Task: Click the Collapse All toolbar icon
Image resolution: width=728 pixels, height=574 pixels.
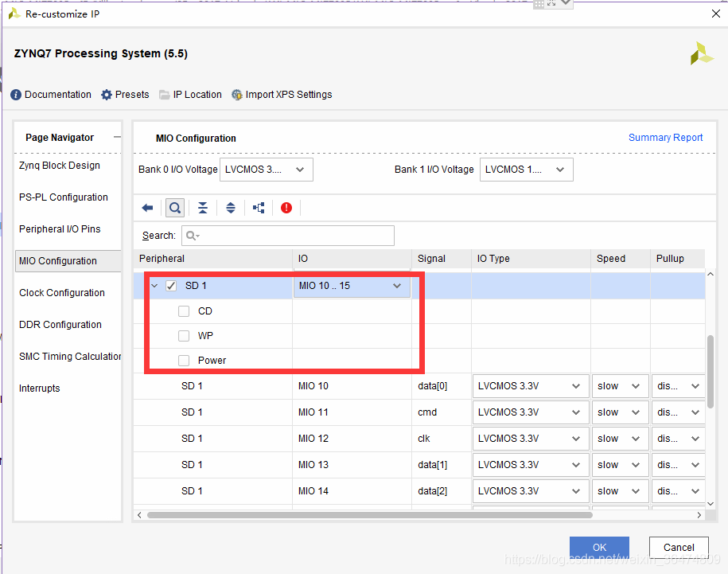Action: point(203,208)
